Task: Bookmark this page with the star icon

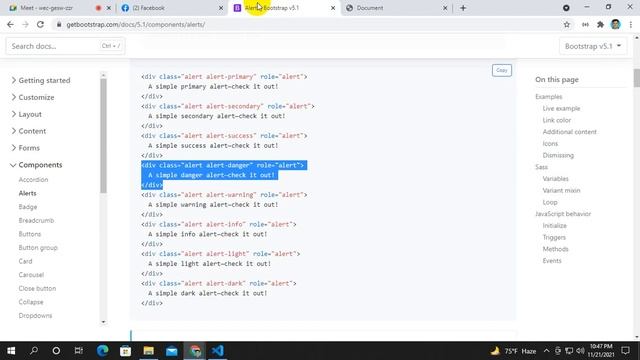Action: point(567,24)
